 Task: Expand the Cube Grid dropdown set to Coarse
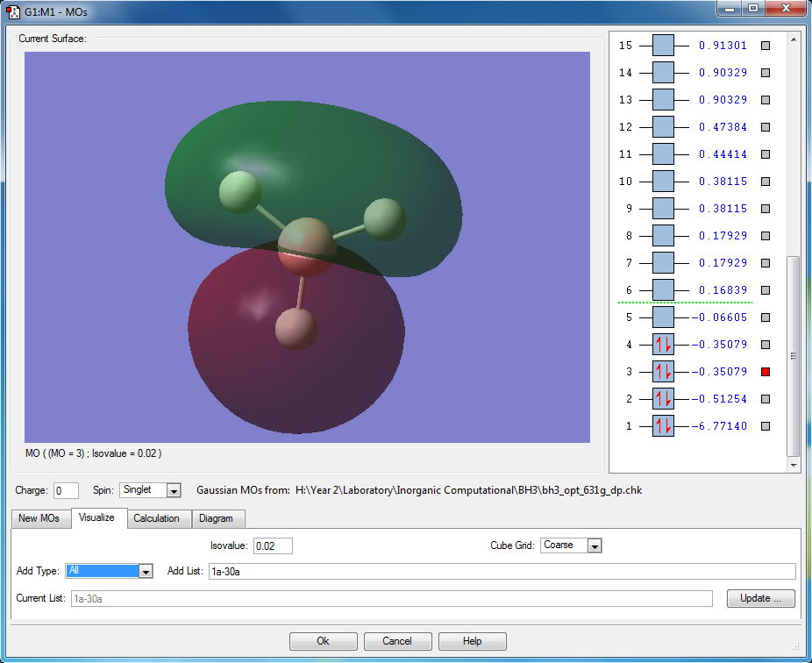point(594,545)
